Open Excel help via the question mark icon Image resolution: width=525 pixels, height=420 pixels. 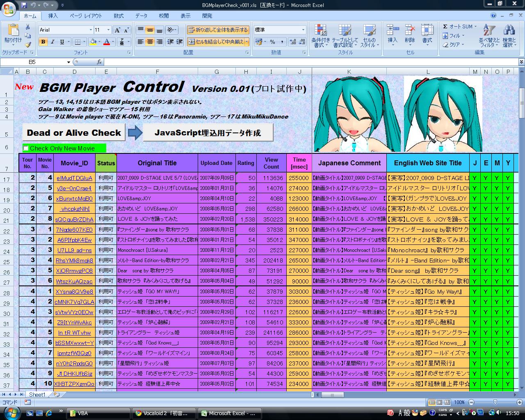click(x=493, y=16)
